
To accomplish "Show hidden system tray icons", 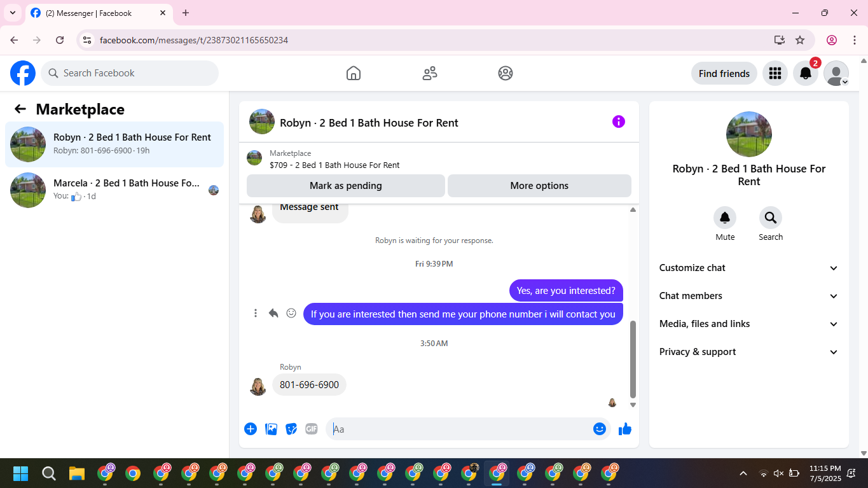I will [x=743, y=473].
